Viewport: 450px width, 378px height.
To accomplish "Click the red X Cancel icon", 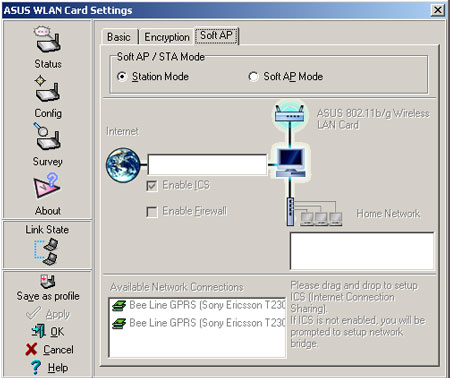I will coord(31,349).
